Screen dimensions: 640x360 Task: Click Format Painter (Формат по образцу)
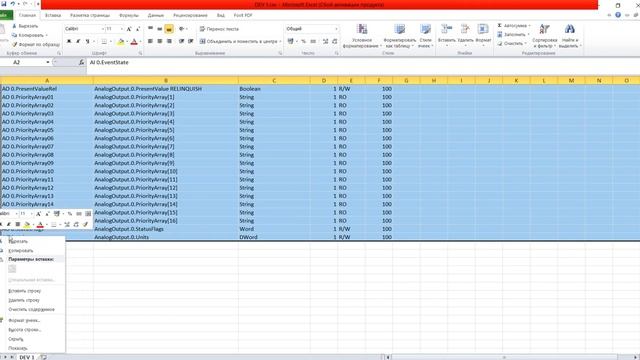[36, 44]
